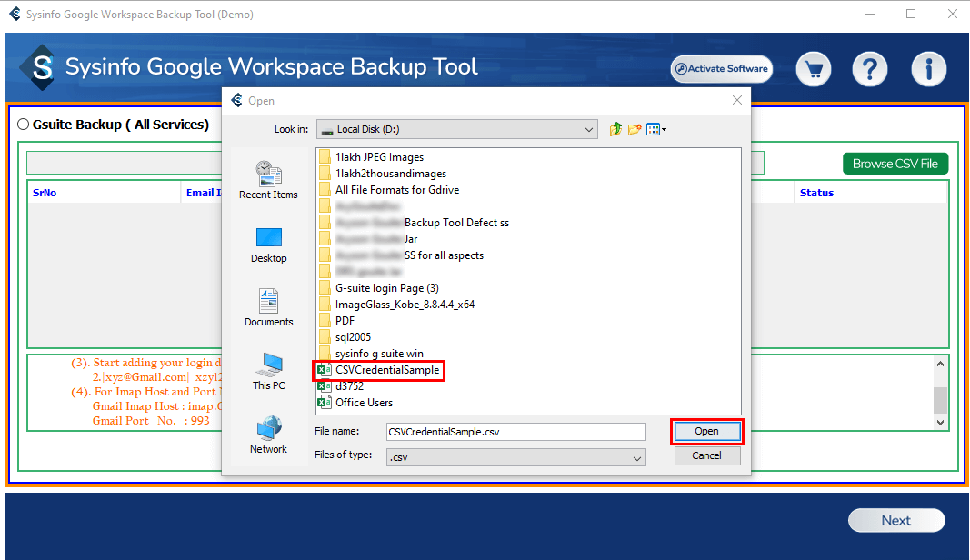Maximize the Sysinfo application window

(x=911, y=14)
